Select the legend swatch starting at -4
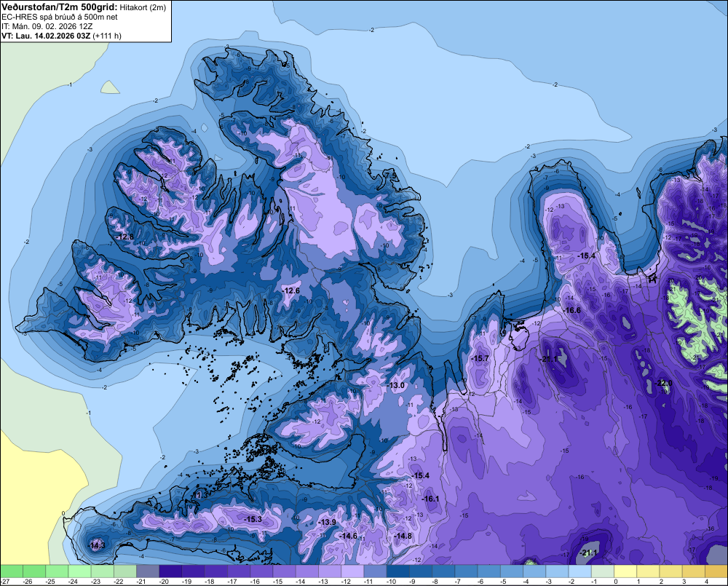Image resolution: width=728 pixels, height=586 pixels. (535, 571)
